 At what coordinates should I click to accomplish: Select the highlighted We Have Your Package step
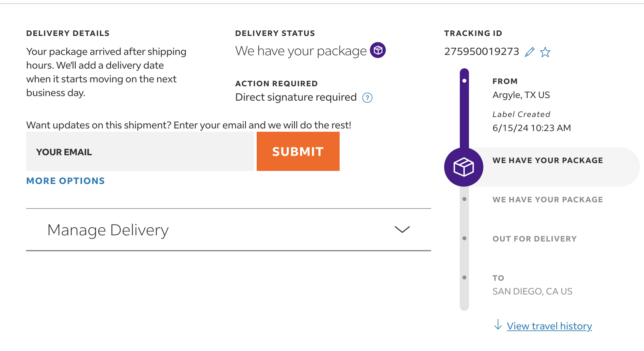548,160
